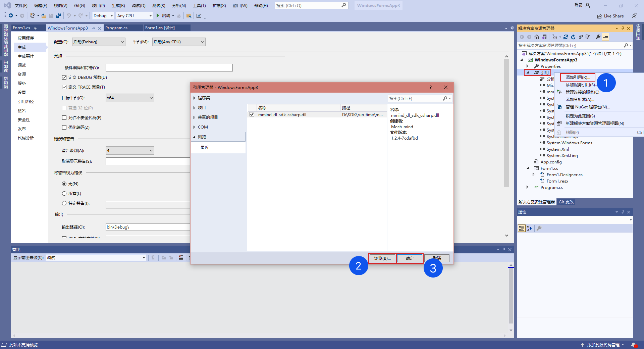The image size is (644, 349).
Task: Open the output source (调试) dropdown
Action: click(x=96, y=258)
